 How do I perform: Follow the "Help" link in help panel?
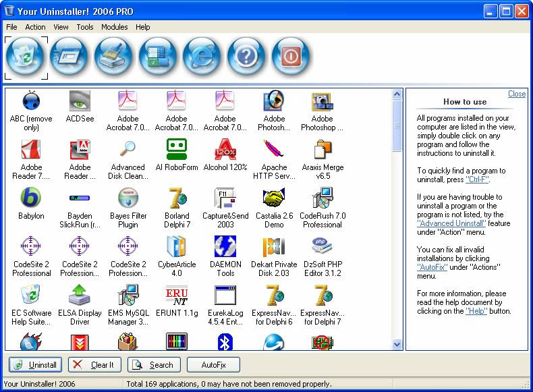point(476,311)
